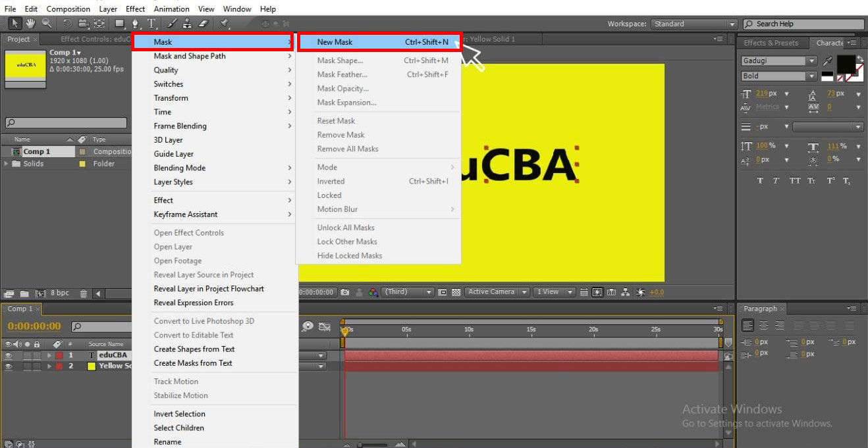868x448 pixels.
Task: Click the 8 bpc color depth button
Action: tap(60, 293)
